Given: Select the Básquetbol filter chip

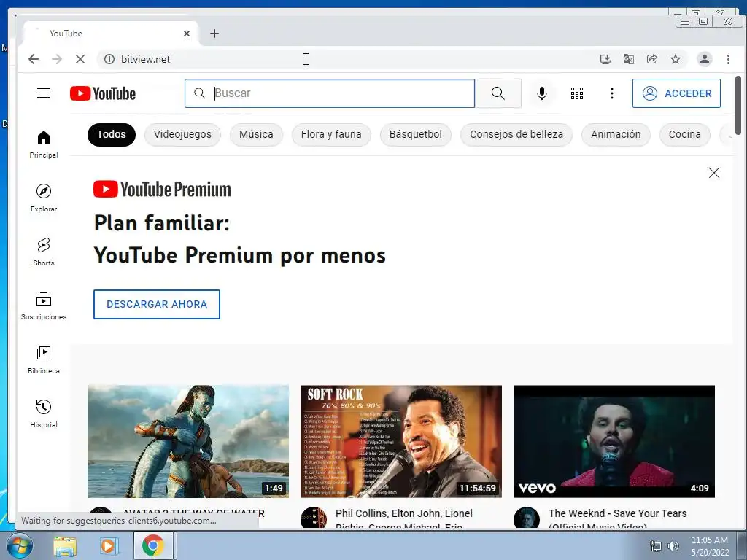Looking at the screenshot, I should pos(415,134).
